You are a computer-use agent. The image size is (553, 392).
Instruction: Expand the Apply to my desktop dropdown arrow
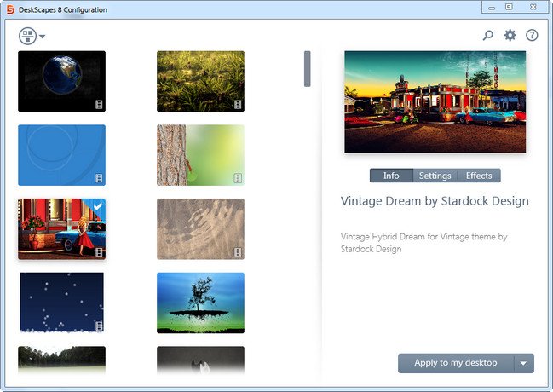pos(524,363)
